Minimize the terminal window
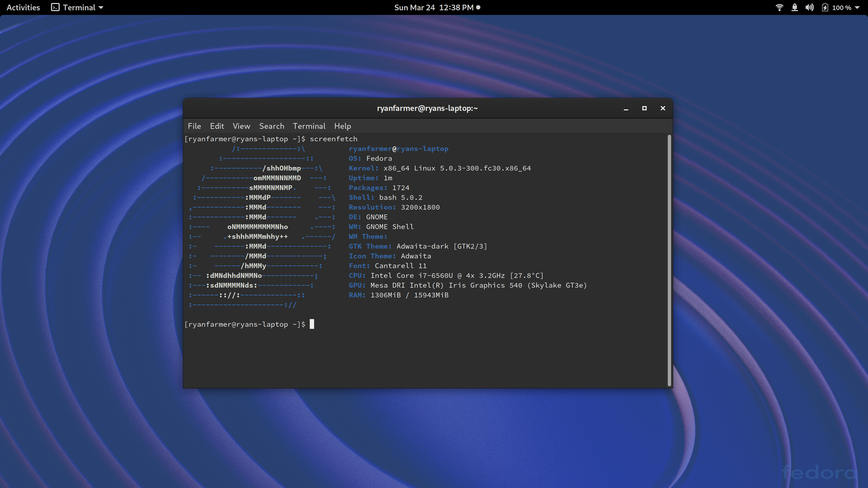The height and width of the screenshot is (488, 868). (x=626, y=108)
